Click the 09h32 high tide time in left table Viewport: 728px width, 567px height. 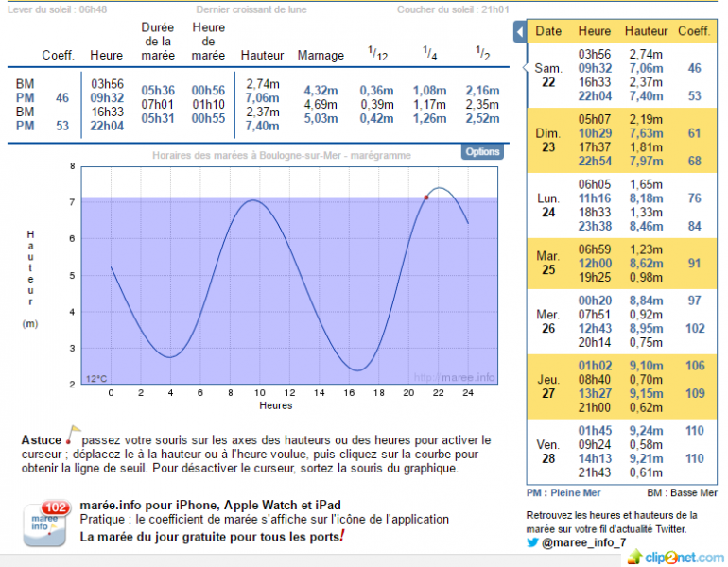pyautogui.click(x=107, y=98)
